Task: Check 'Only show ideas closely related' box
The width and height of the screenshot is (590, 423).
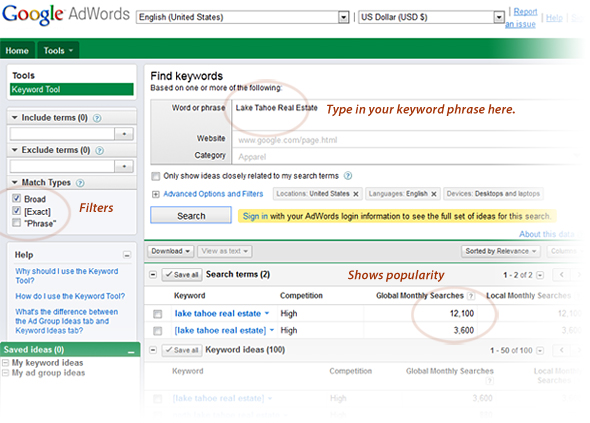Action: pyautogui.click(x=155, y=176)
